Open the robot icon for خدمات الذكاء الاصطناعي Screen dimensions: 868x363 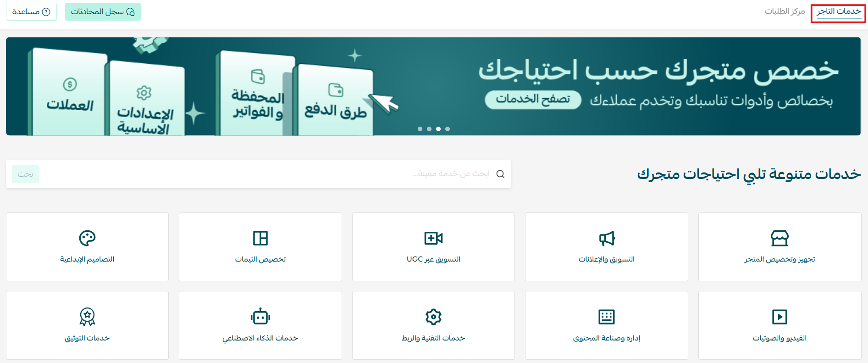coord(260,317)
